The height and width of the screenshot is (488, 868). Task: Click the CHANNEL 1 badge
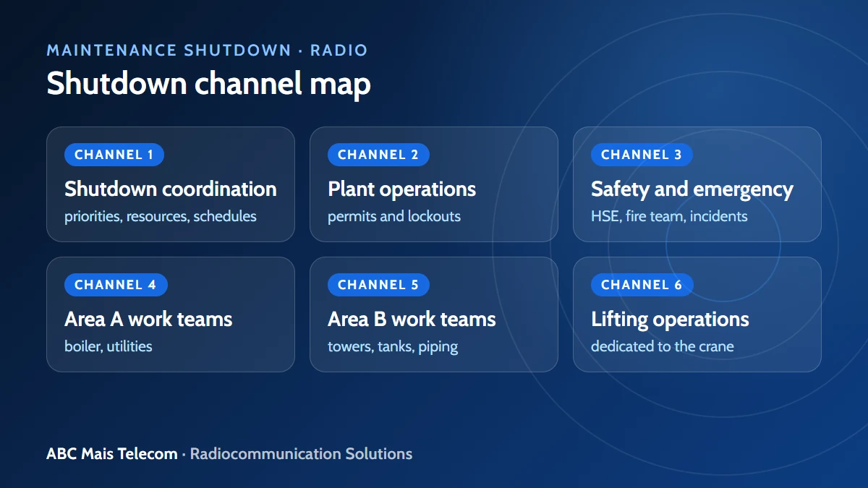[x=114, y=155]
